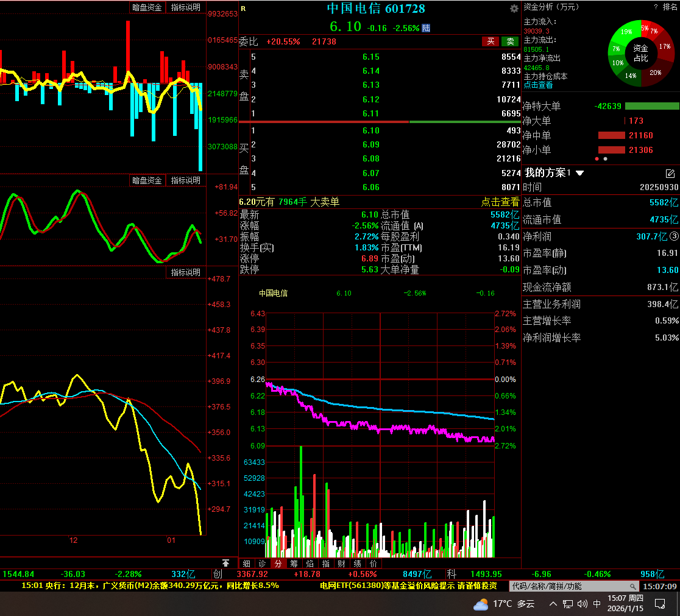Select buy level 1 price 6.10
Viewport: 680px width, 616px height.
pyautogui.click(x=371, y=130)
